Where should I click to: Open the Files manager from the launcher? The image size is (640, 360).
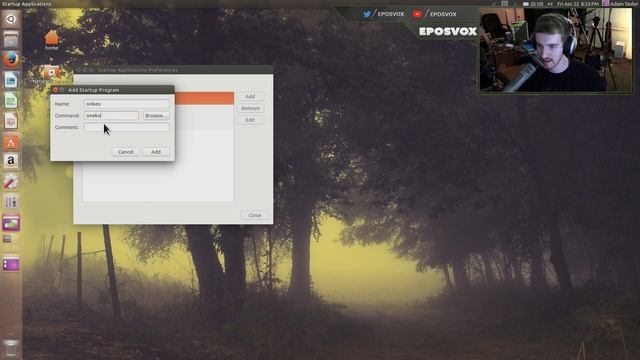click(x=11, y=39)
